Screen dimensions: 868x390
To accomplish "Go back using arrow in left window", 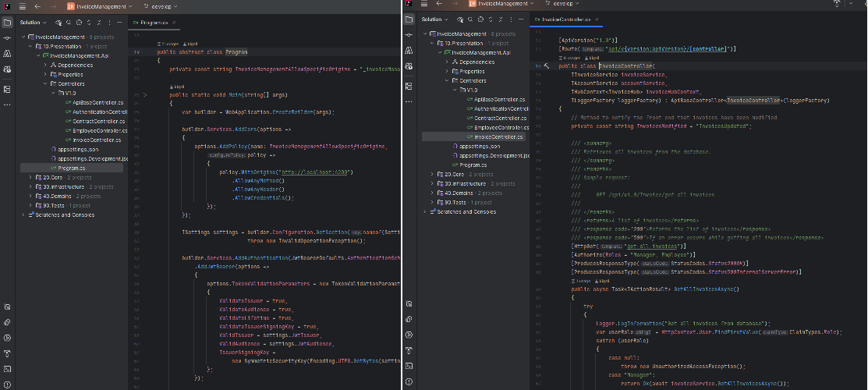I will [x=37, y=6].
